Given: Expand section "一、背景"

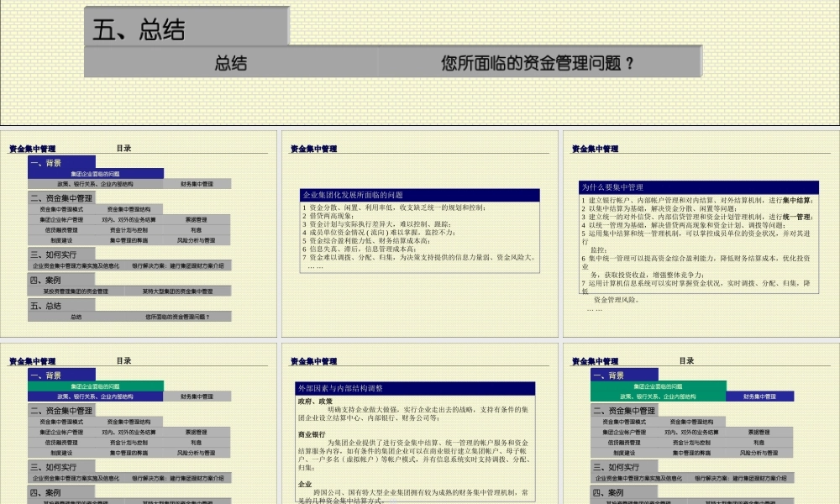Looking at the screenshot, I should tap(47, 163).
